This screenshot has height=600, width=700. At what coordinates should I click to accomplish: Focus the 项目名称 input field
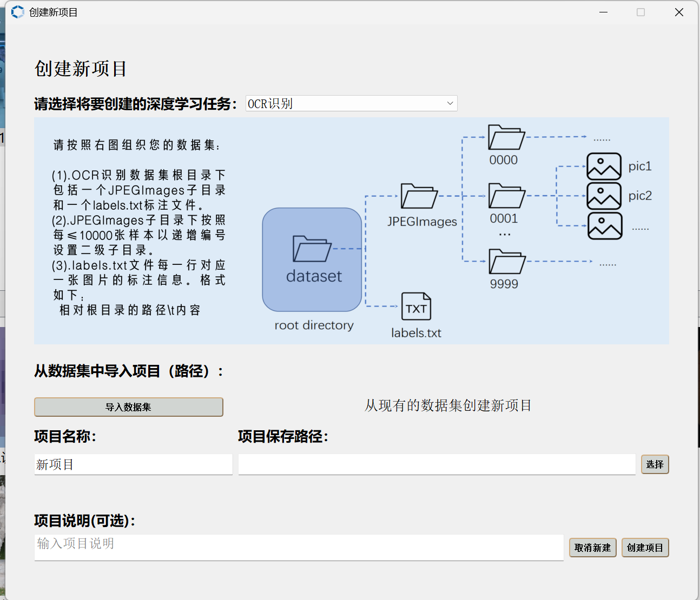coord(133,464)
